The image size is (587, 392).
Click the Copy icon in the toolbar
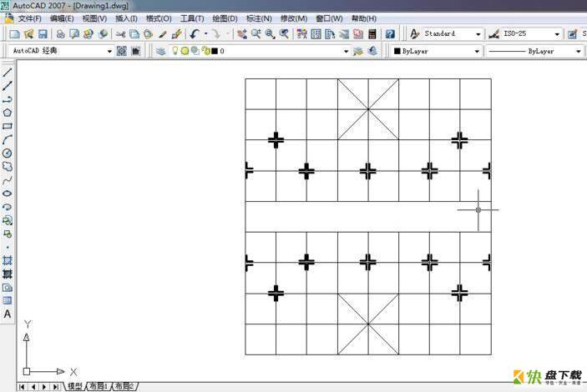point(134,34)
